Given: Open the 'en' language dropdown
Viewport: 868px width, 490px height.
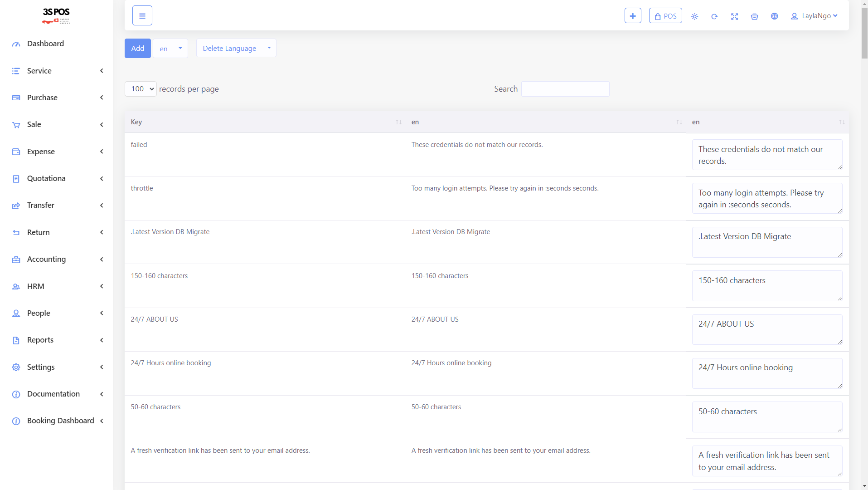Looking at the screenshot, I should pos(170,48).
